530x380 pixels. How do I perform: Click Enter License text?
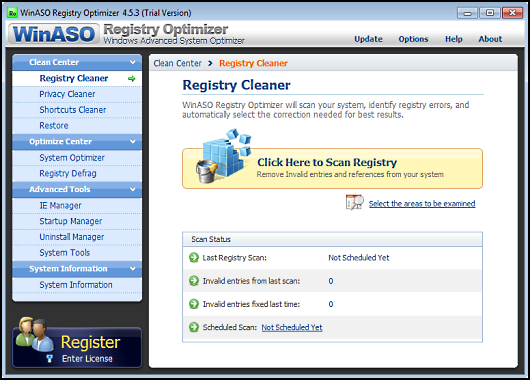87,359
